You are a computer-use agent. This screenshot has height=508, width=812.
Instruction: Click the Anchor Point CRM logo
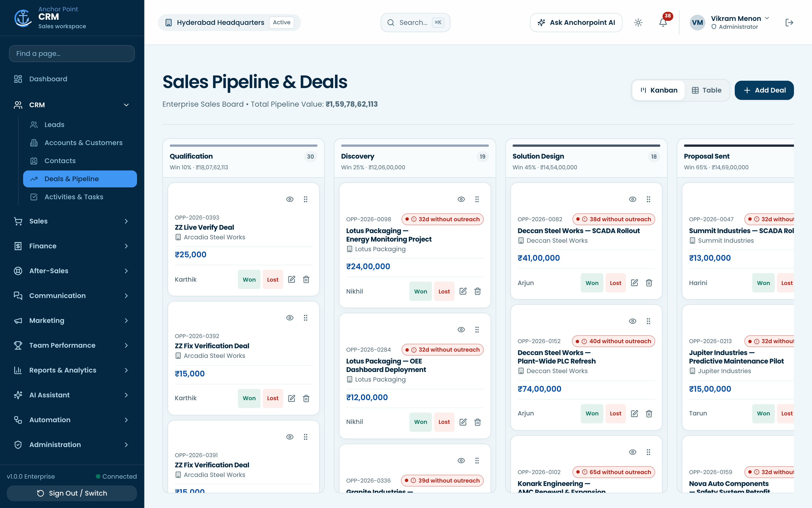[23, 18]
